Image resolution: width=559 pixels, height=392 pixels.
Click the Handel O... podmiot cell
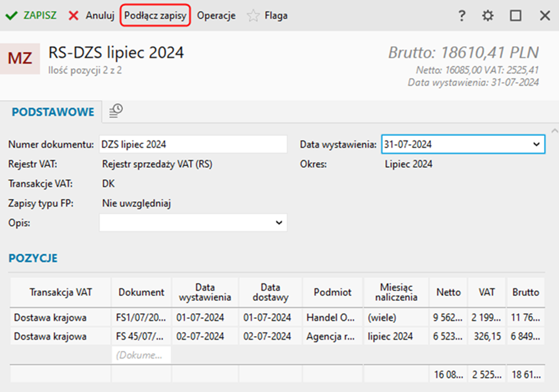click(x=333, y=318)
